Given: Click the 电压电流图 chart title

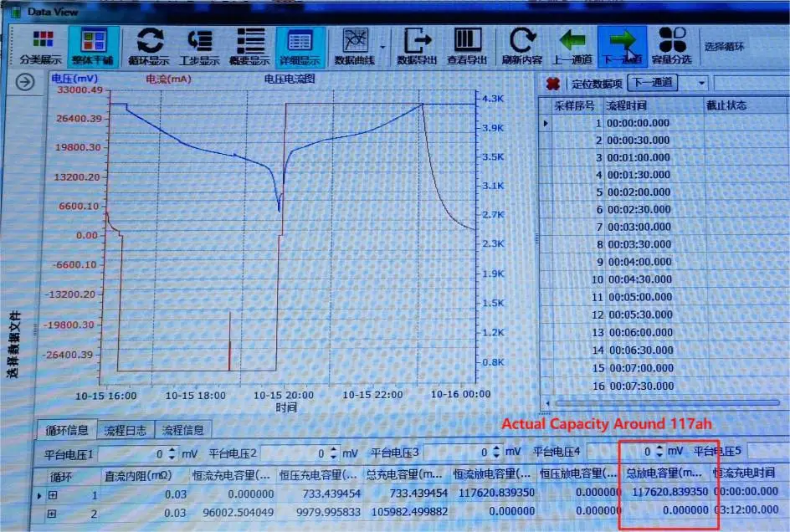Looking at the screenshot, I should [290, 79].
